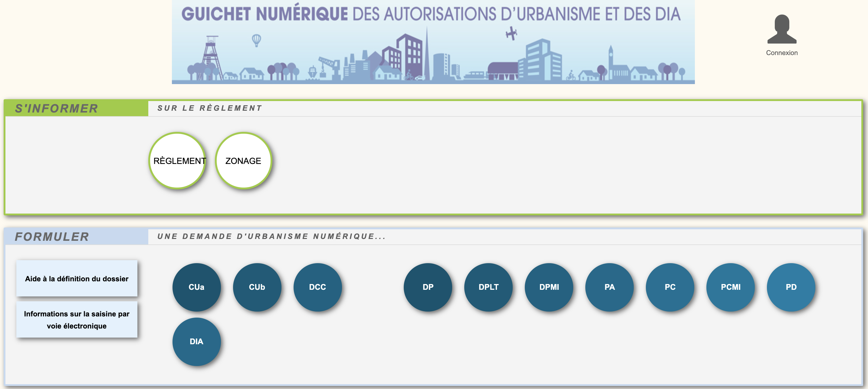Select the DPMI request circle
The height and width of the screenshot is (389, 868).
coord(549,287)
